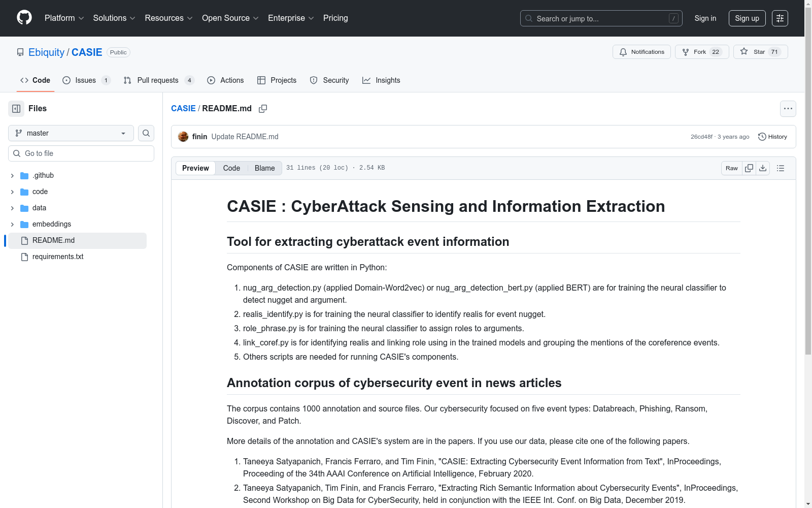The height and width of the screenshot is (508, 812).
Task: Open the document outline icon
Action: (x=781, y=168)
